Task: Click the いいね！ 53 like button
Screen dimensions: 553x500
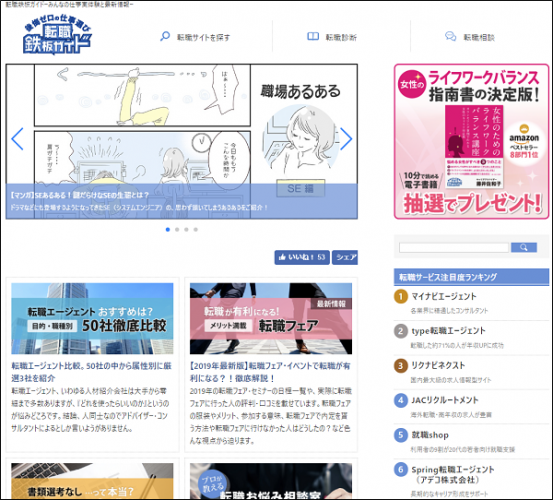Action: click(x=302, y=257)
